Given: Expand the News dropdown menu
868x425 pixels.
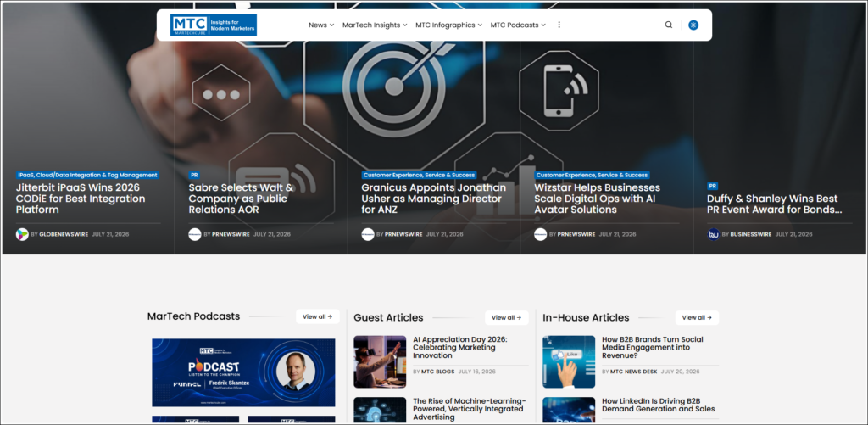Looking at the screenshot, I should click(321, 25).
